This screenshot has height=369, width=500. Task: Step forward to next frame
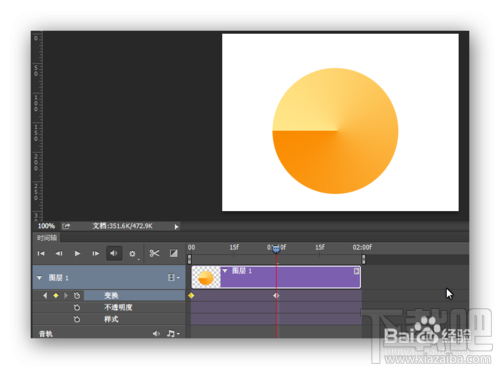point(96,254)
